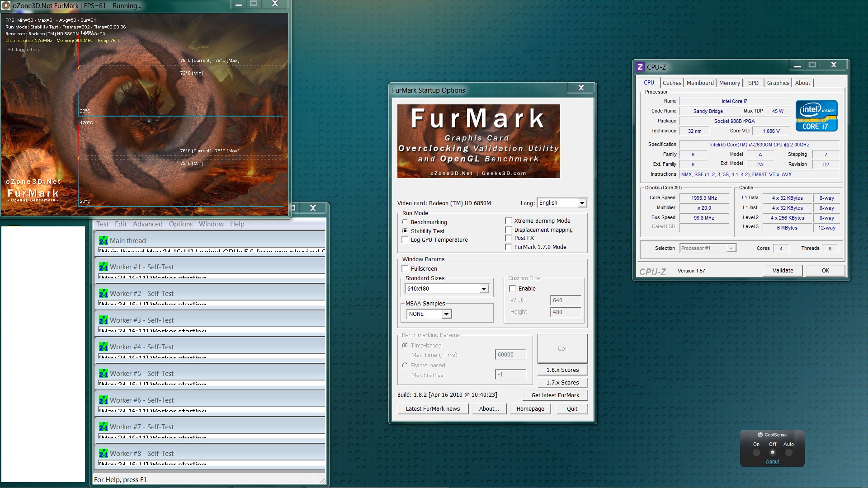The height and width of the screenshot is (488, 868).
Task: Enable Fullscreen checkbox
Action: tap(405, 269)
